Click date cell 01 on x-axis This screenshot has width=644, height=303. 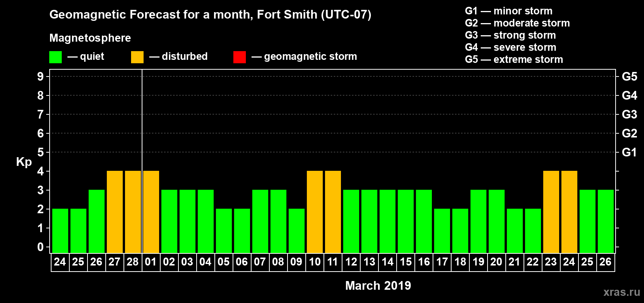[151, 262]
